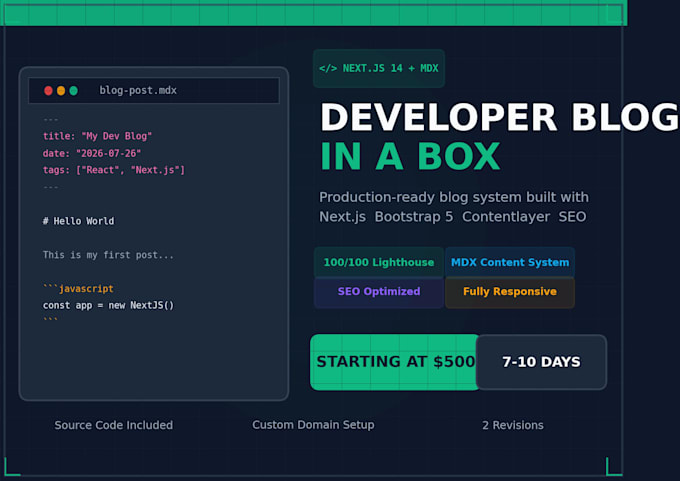Click the tags: ["React", "Next.js"] line

click(x=114, y=170)
